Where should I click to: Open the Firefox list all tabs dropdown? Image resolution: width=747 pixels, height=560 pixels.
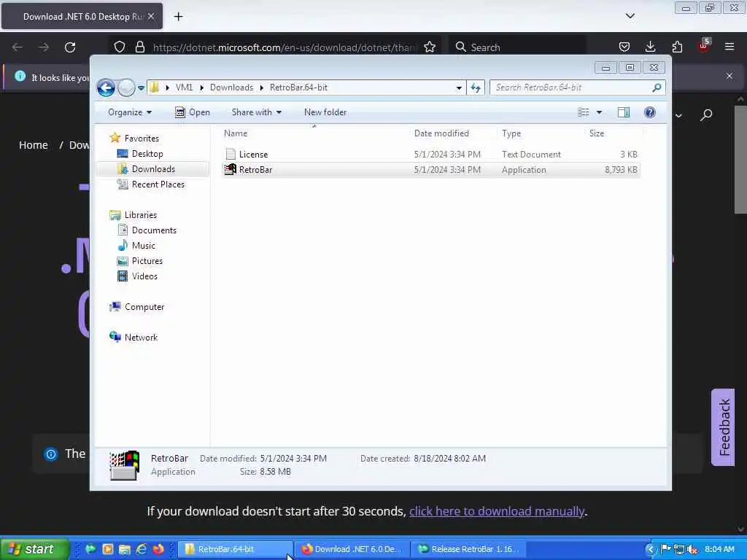click(630, 16)
